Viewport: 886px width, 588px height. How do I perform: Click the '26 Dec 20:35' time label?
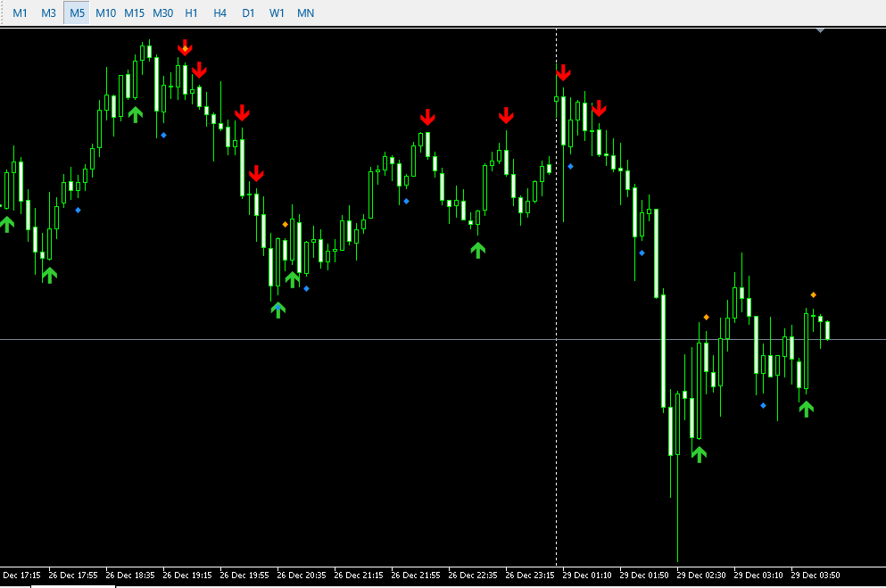pyautogui.click(x=302, y=575)
